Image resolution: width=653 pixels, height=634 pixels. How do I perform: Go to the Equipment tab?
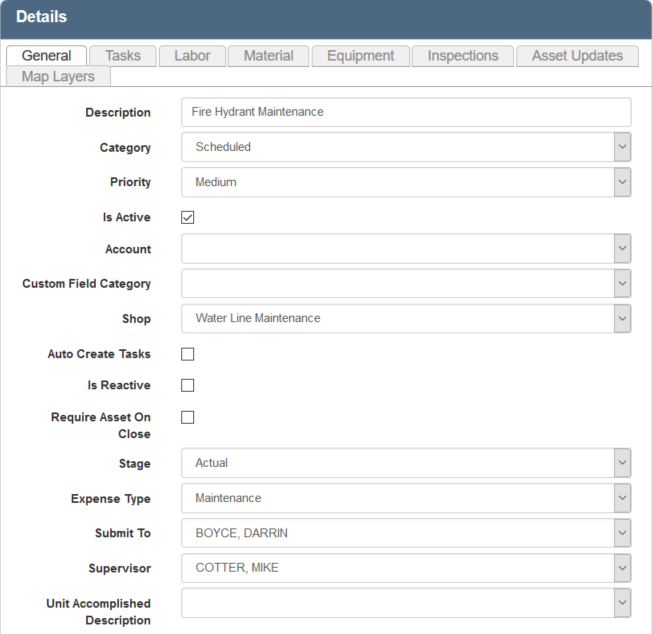[x=360, y=56]
